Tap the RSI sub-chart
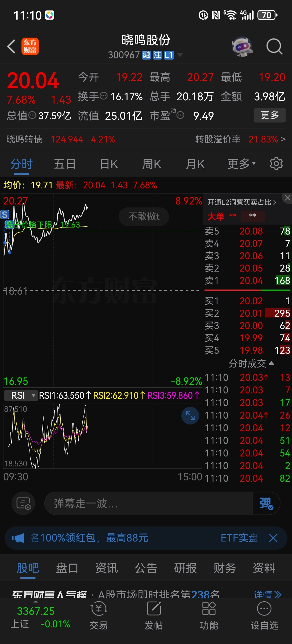The image size is (292, 644). [x=103, y=436]
